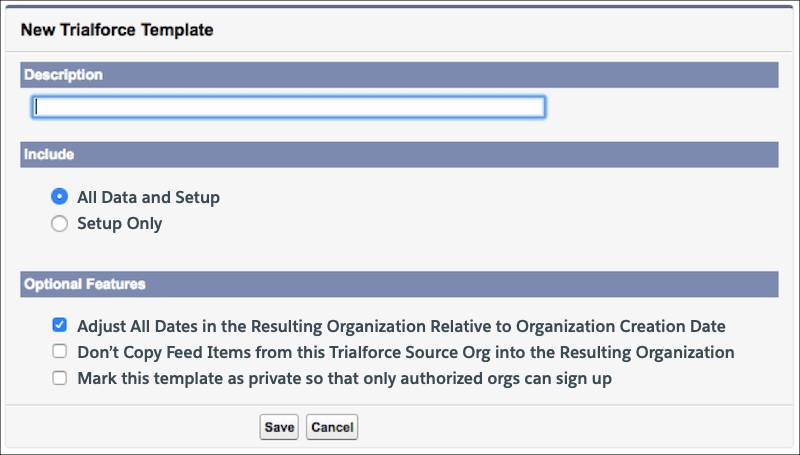This screenshot has width=800, height=455.
Task: Click the Include section header bar
Action: 399,155
